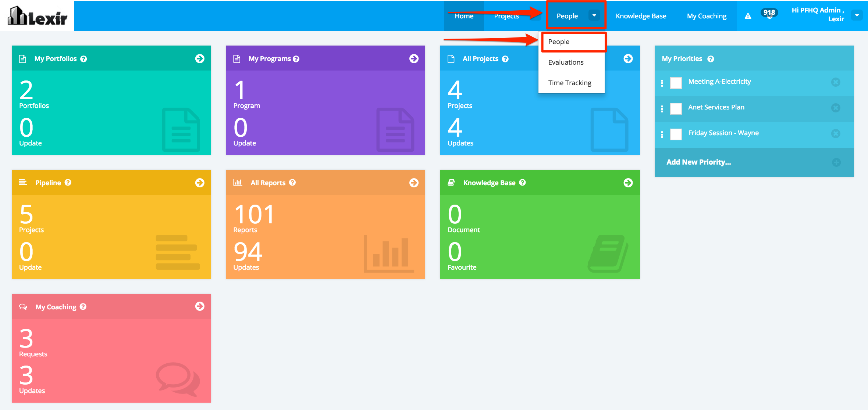Click Add New Priority button
Screen dimensions: 868x410
point(699,162)
